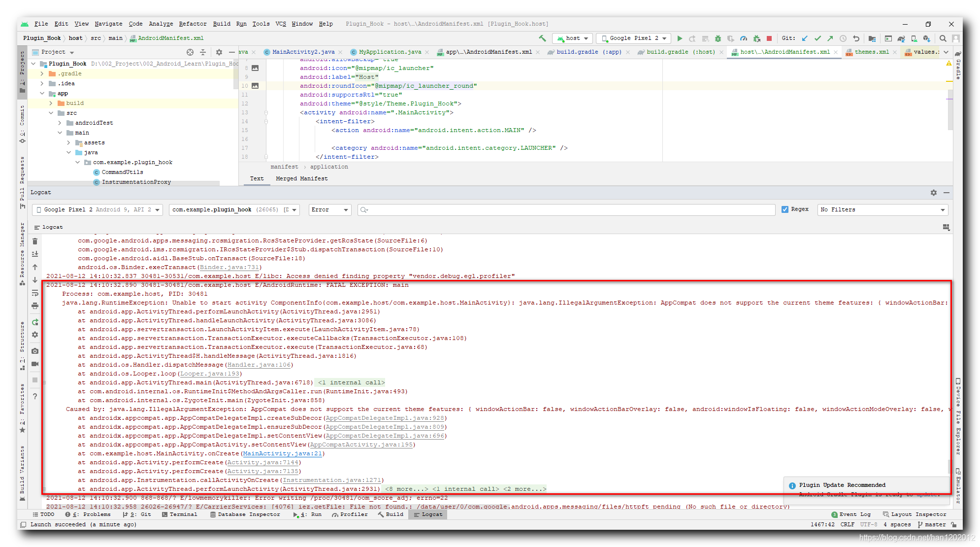Open Layout Inspector tool window
The image size is (980, 547).
tap(915, 514)
